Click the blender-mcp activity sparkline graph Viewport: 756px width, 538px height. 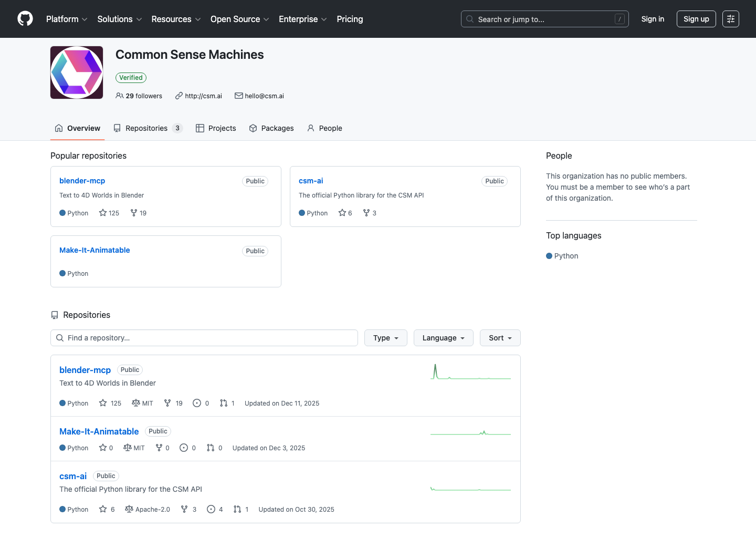pyautogui.click(x=470, y=372)
